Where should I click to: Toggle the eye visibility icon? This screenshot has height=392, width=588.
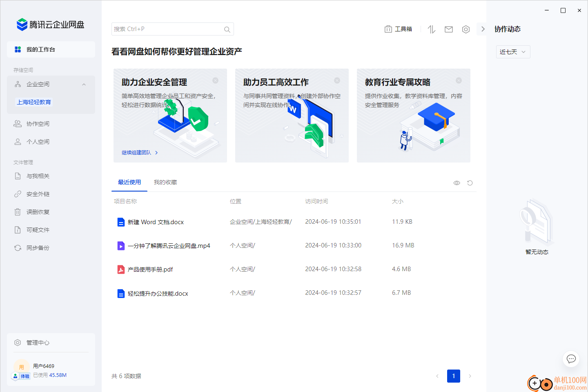tap(457, 183)
